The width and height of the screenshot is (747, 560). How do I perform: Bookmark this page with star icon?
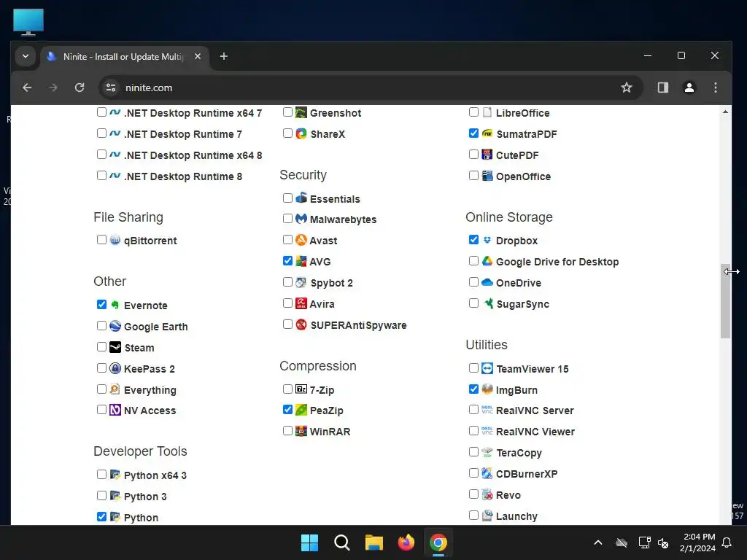click(627, 87)
